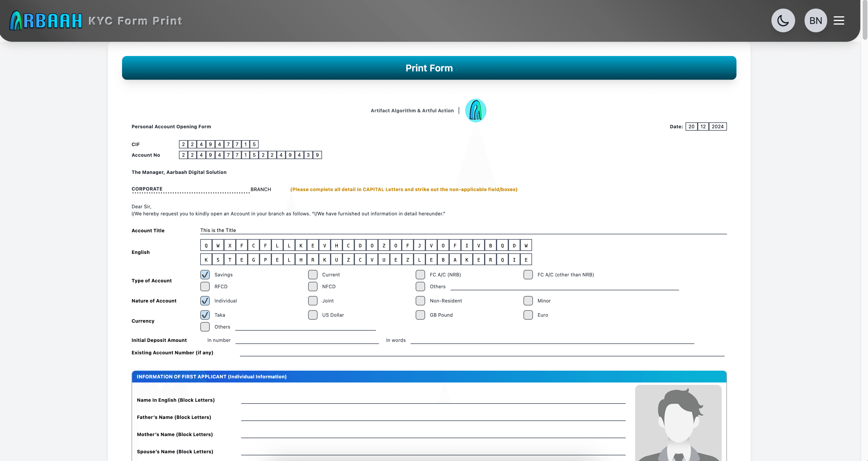This screenshot has width=868, height=461.
Task: Check Others under Type of Account
Action: pos(420,286)
